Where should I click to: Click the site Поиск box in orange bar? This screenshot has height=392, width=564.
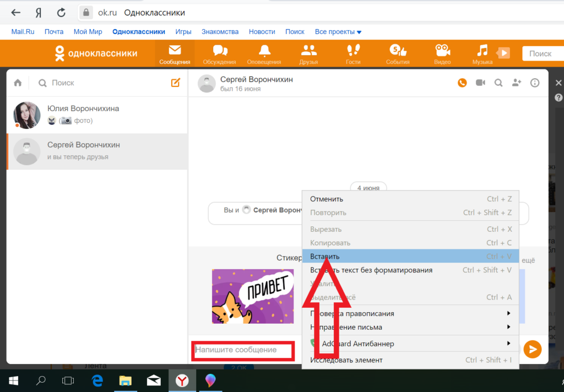coord(543,53)
